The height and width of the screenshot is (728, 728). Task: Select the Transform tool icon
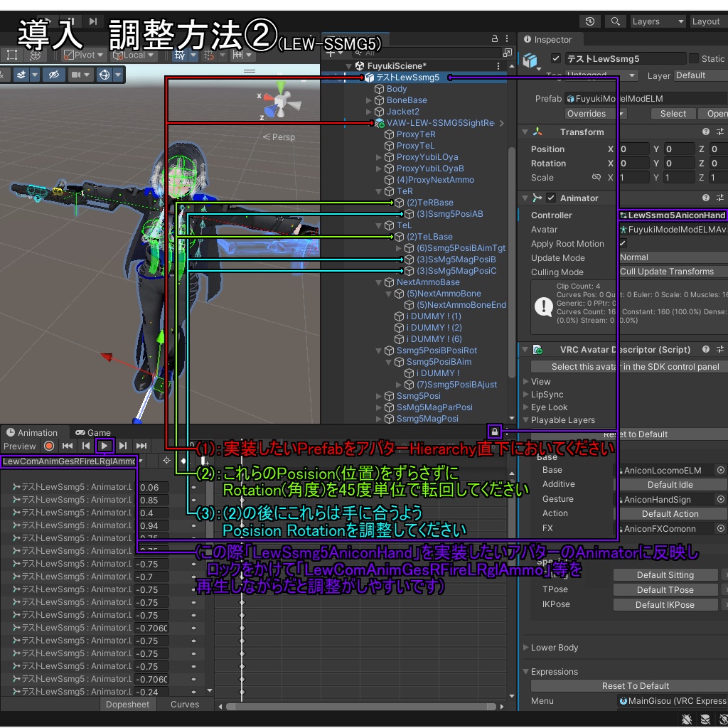pos(35,55)
